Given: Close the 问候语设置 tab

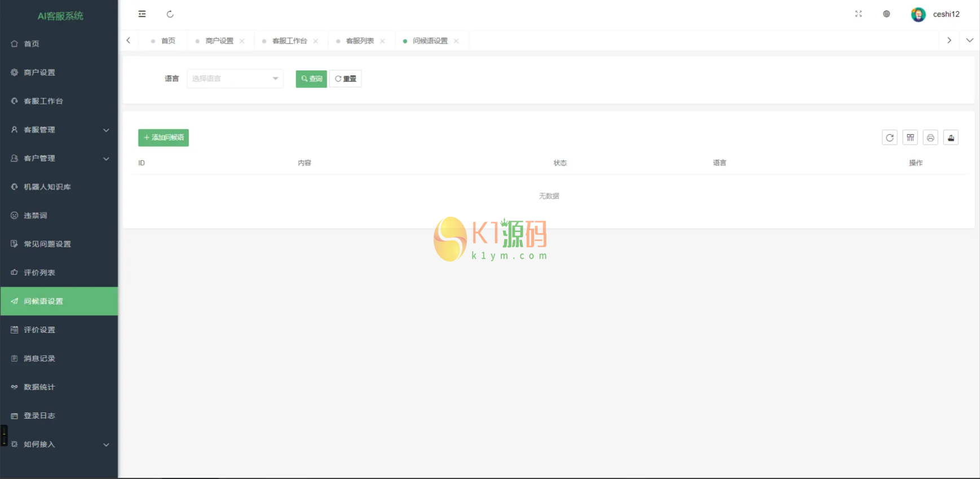Looking at the screenshot, I should [x=456, y=41].
